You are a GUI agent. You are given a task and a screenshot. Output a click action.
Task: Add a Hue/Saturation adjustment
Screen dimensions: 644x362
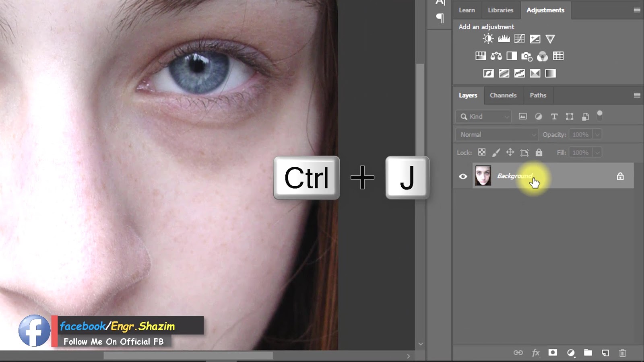click(480, 56)
